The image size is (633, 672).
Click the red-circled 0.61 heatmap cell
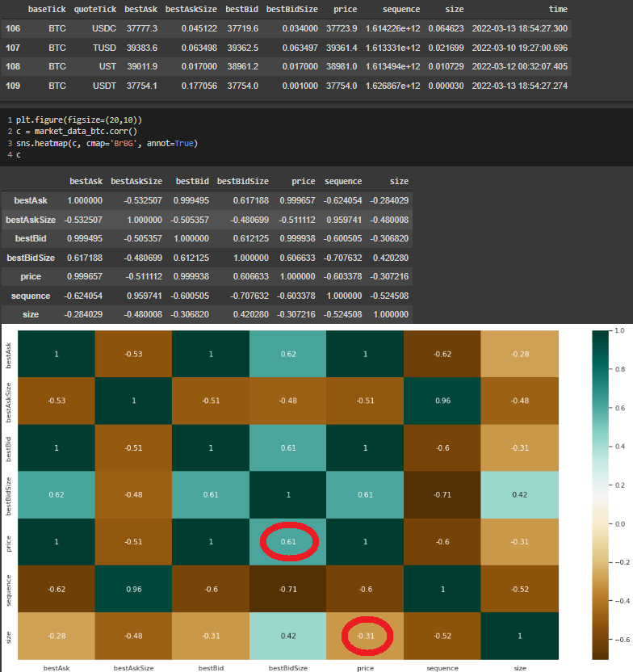tap(288, 540)
